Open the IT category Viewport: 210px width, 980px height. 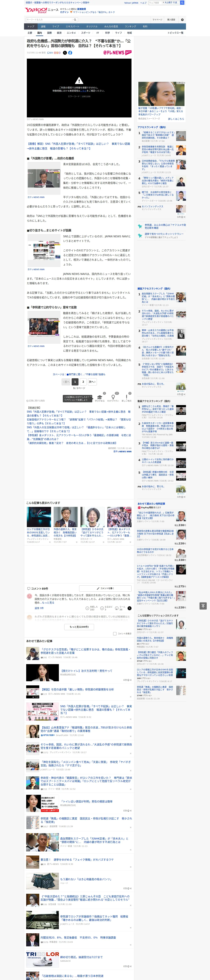[x=98, y=33]
